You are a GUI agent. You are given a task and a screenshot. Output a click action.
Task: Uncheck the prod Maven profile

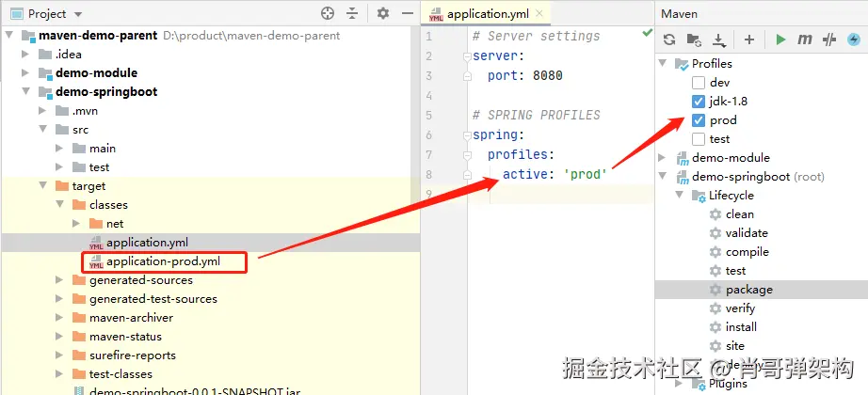tap(698, 120)
